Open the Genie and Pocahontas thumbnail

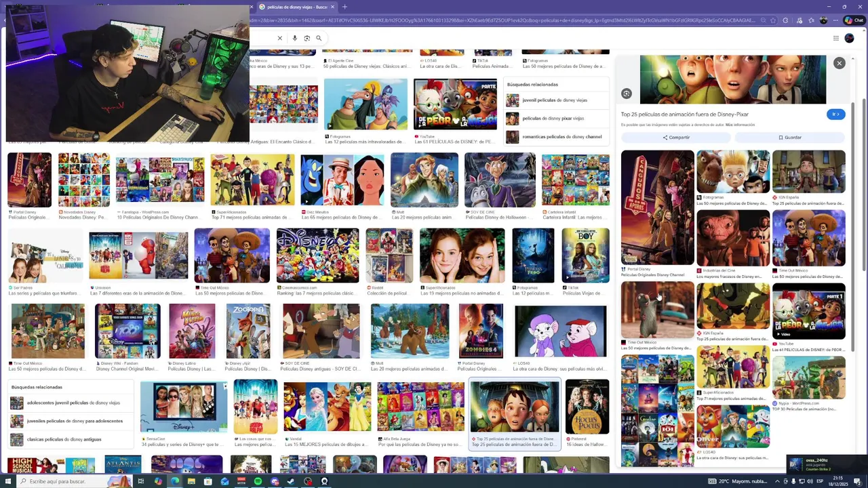342,180
